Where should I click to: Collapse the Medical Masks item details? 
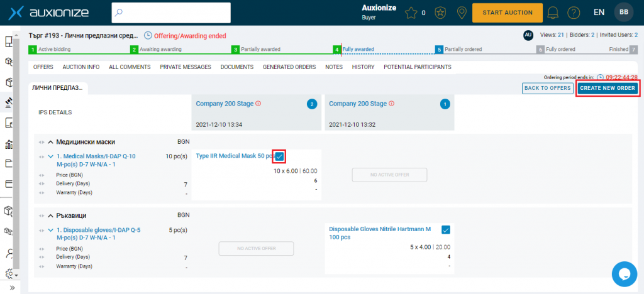tap(50, 156)
